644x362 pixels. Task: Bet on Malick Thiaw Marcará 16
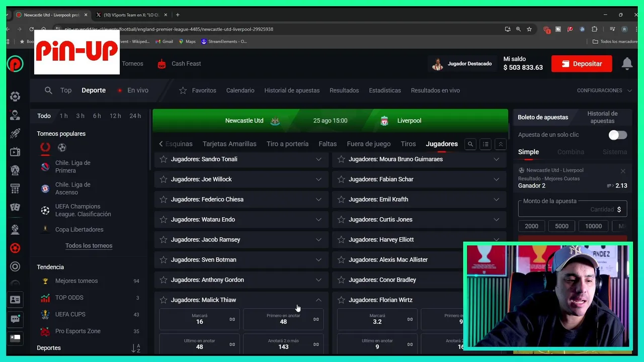click(200, 319)
